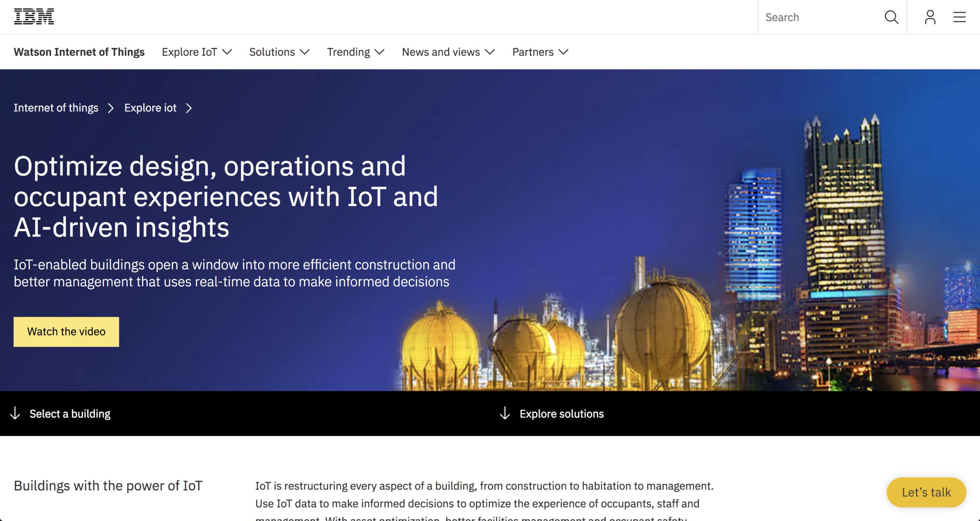The image size is (980, 521).
Task: Jump to Explore solutions section
Action: point(562,414)
